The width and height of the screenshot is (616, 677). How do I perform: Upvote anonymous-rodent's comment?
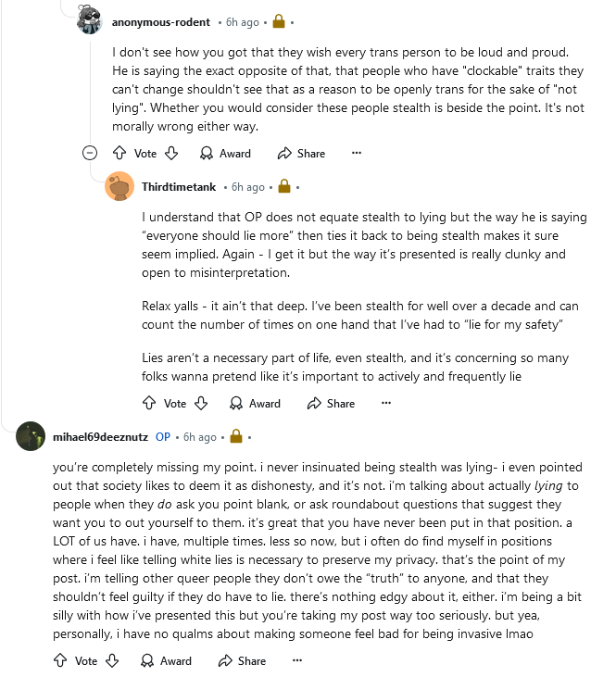coord(119,154)
